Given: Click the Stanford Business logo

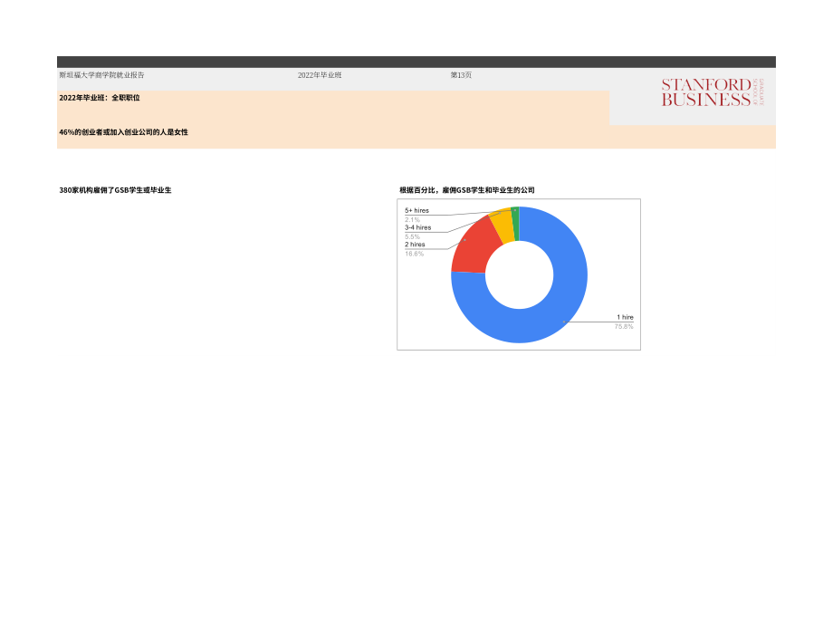Looking at the screenshot, I should click(712, 92).
